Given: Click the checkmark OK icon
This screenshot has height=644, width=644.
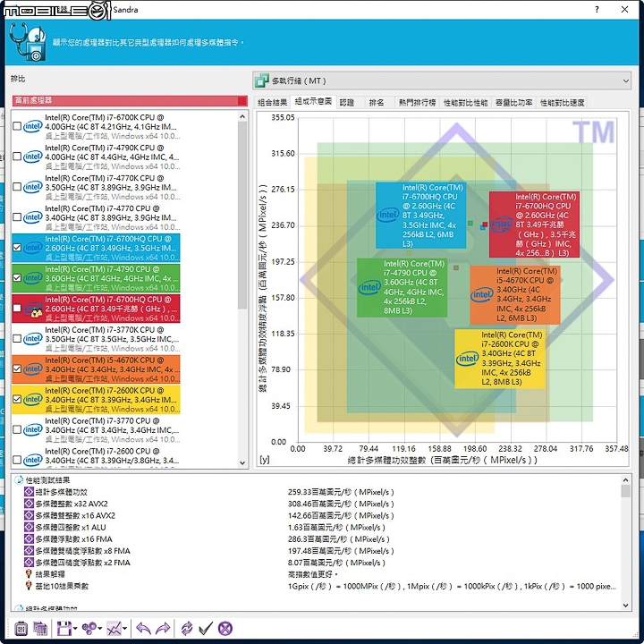Looking at the screenshot, I should [206, 628].
